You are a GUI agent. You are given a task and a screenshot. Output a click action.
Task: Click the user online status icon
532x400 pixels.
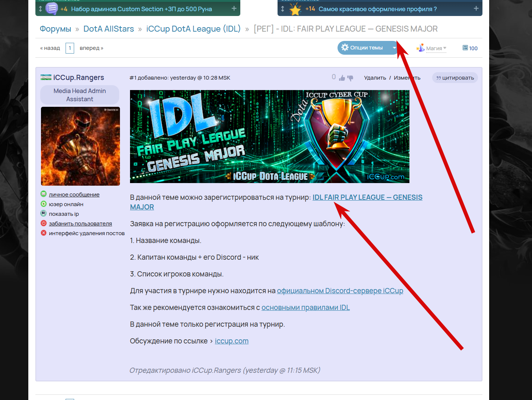[44, 204]
